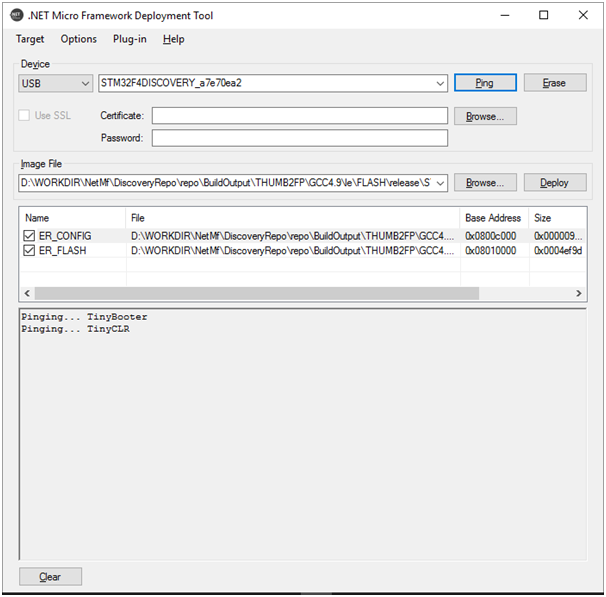Open the Plug-in menu

pyautogui.click(x=129, y=39)
